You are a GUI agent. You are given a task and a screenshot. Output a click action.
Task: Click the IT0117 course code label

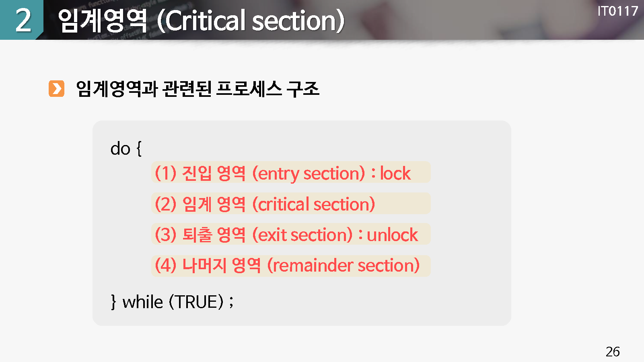coord(617,11)
